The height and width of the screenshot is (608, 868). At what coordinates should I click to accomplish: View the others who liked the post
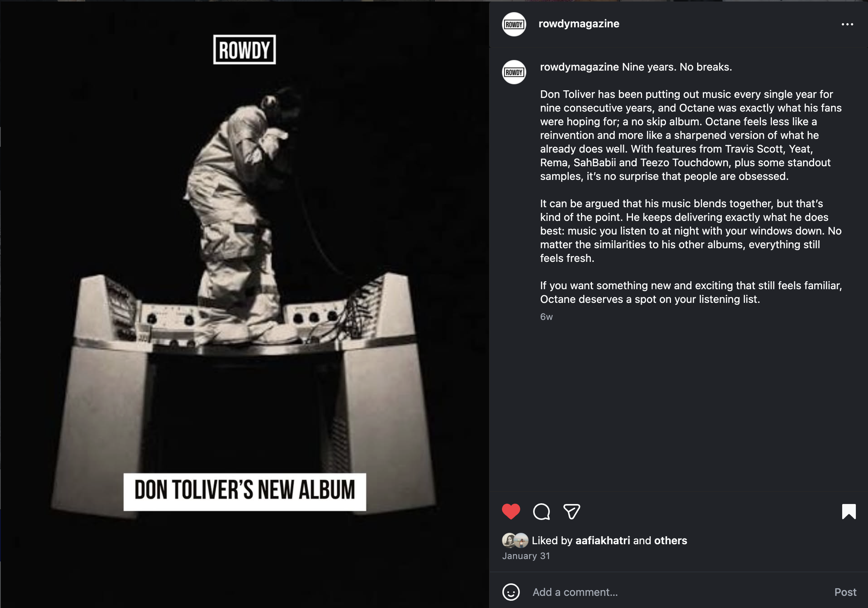(671, 540)
